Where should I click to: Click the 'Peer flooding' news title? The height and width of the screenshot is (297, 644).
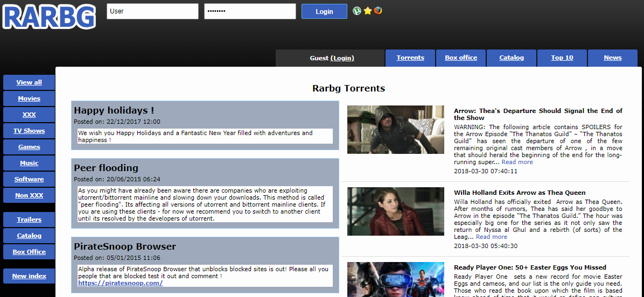click(x=106, y=168)
